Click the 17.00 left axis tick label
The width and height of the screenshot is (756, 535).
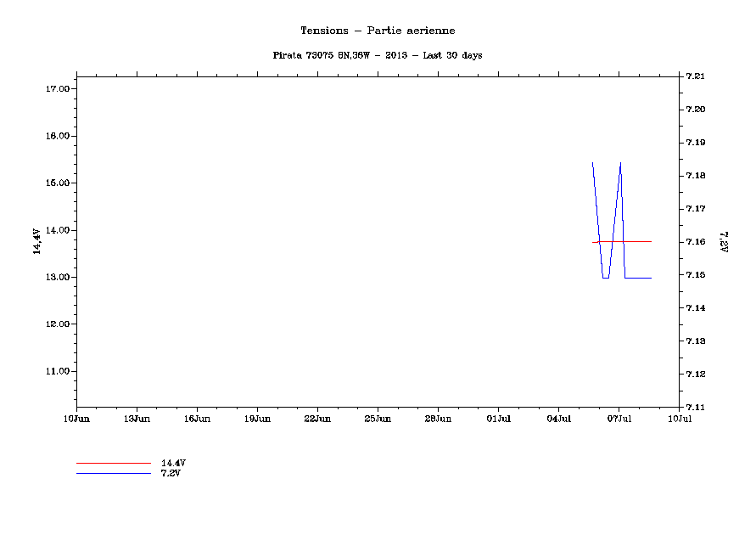point(56,89)
